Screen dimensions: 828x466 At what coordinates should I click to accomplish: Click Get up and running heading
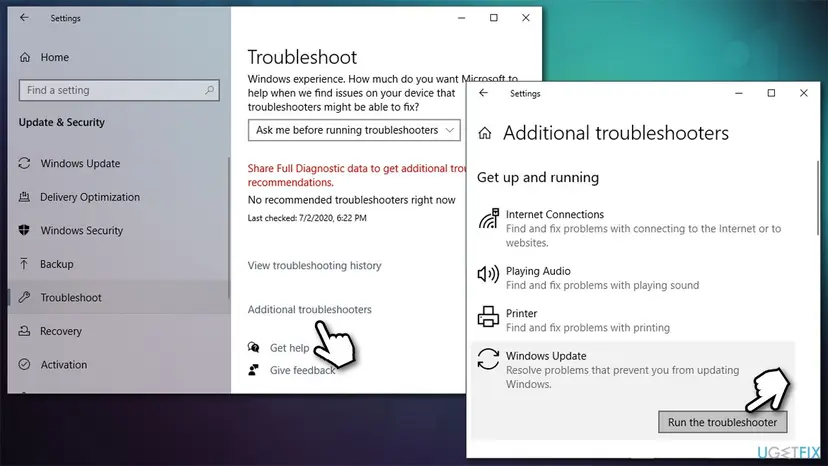538,178
